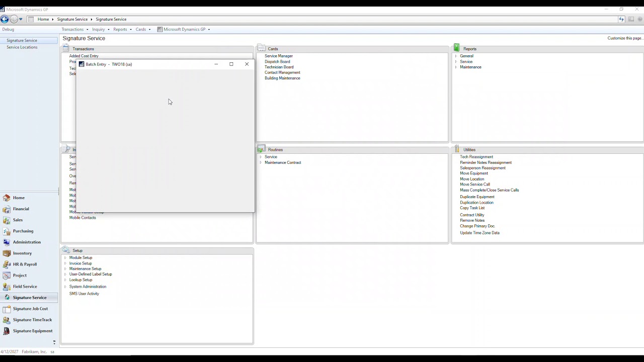Screen dimensions: 644x362
Task: Click the blue Back navigation arrow
Action: (5, 19)
